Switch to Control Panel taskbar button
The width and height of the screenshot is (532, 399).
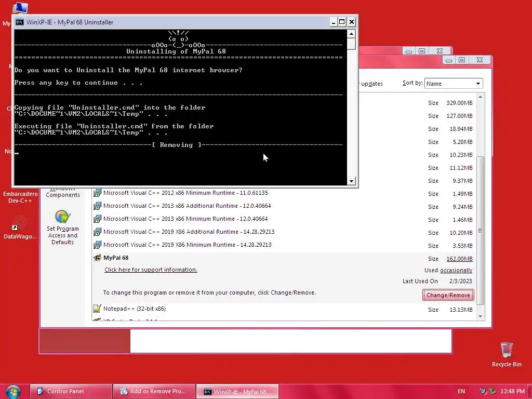click(71, 391)
